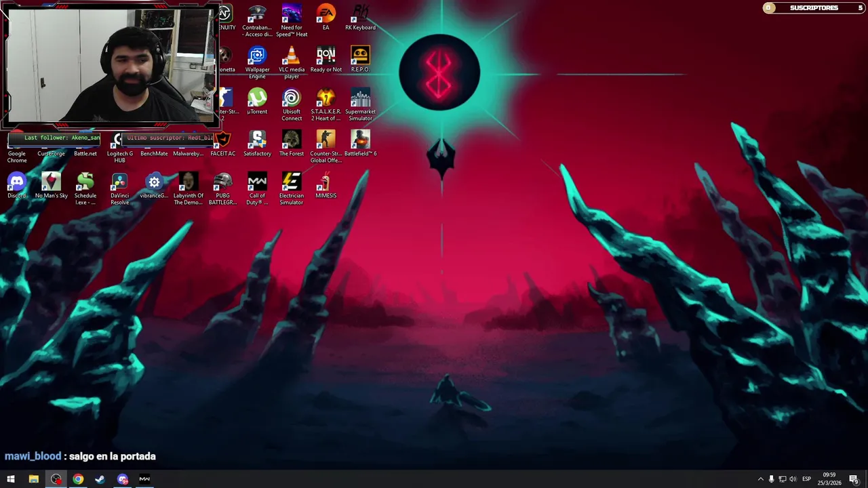
Task: Select the Ready or Not shortcut
Action: point(325,60)
